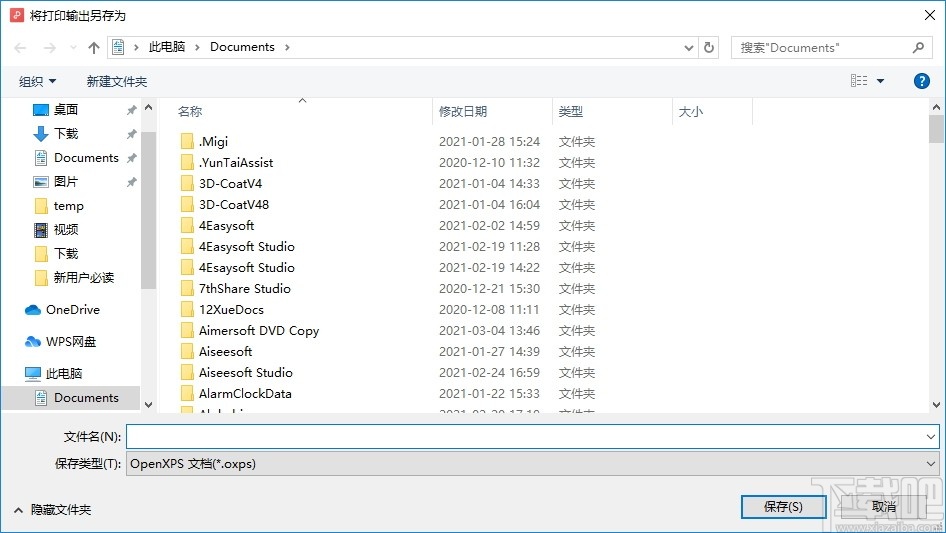The height and width of the screenshot is (533, 946).
Task: Select the 3D-CoatV48 folder
Action: (x=234, y=205)
